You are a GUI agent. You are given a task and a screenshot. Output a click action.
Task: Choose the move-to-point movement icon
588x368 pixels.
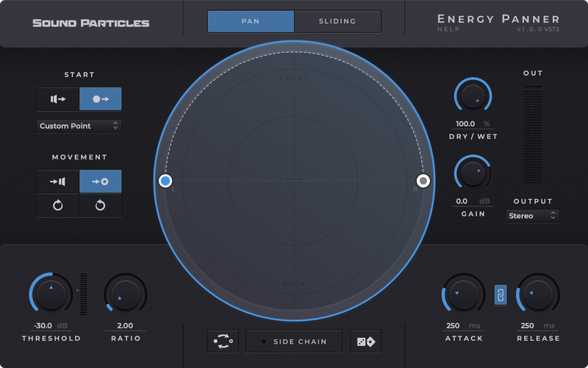click(x=101, y=181)
